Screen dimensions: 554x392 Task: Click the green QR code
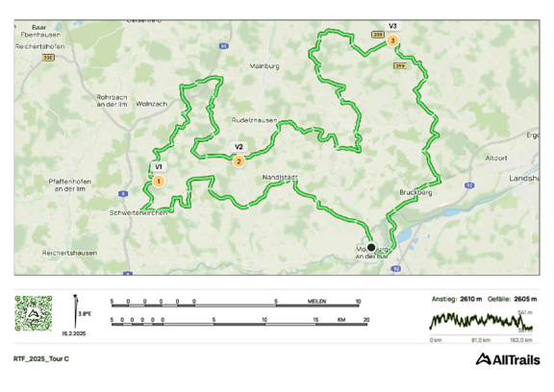(34, 313)
